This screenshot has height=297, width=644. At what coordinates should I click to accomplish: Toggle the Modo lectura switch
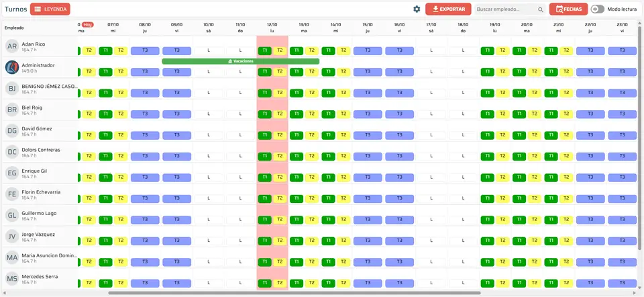(x=598, y=9)
